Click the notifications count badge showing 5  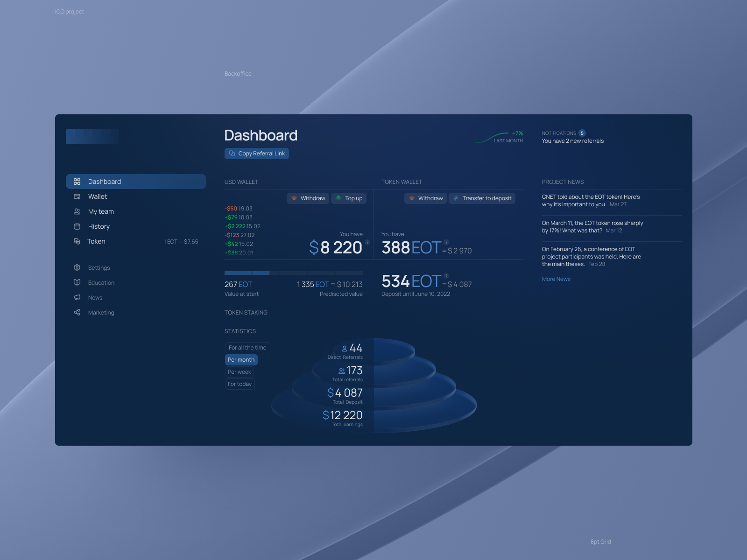582,133
